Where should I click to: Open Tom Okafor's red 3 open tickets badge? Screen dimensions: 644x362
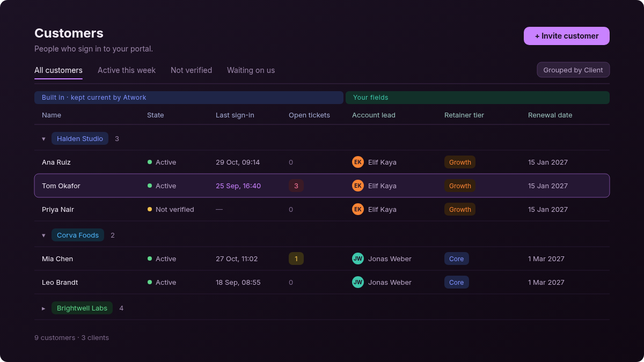[296, 186]
